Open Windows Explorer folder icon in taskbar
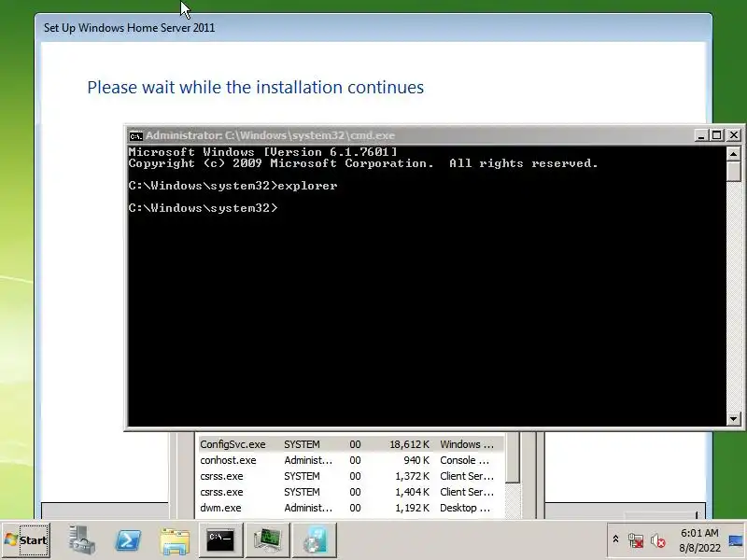The image size is (747, 560). click(x=175, y=540)
